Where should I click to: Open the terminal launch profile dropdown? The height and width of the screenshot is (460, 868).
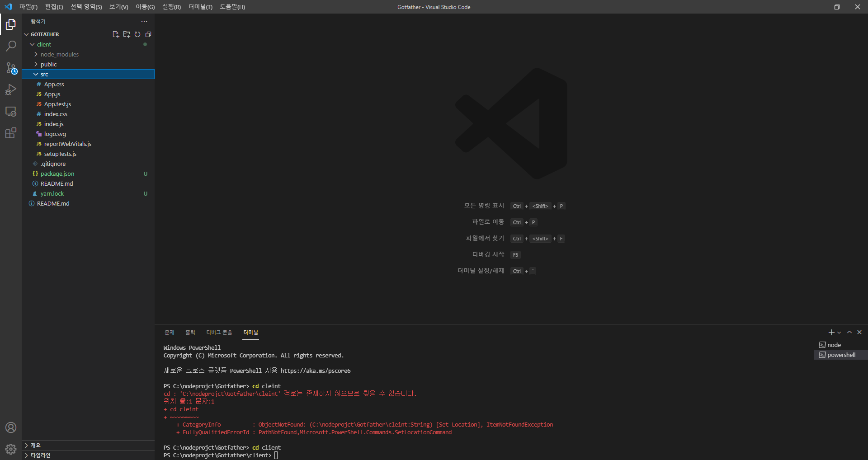[x=839, y=333]
